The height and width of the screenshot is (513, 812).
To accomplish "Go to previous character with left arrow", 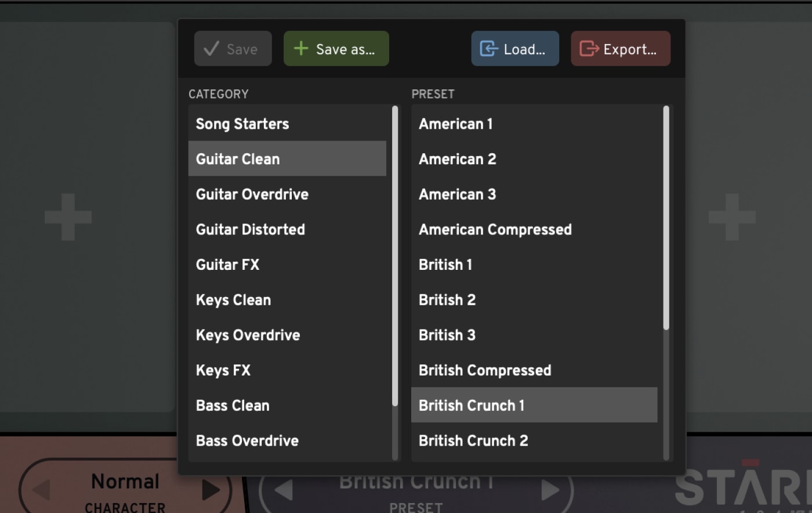I will tap(41, 490).
